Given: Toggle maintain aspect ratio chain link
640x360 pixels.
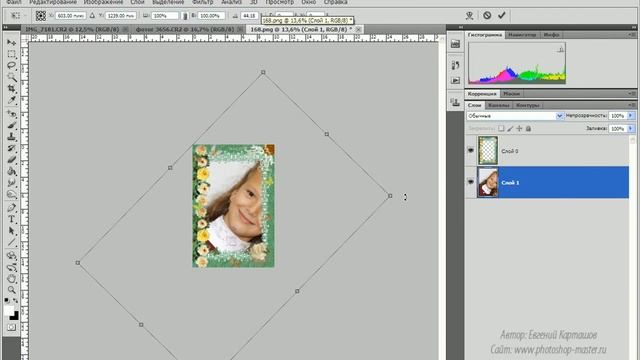Looking at the screenshot, I should click(x=185, y=16).
